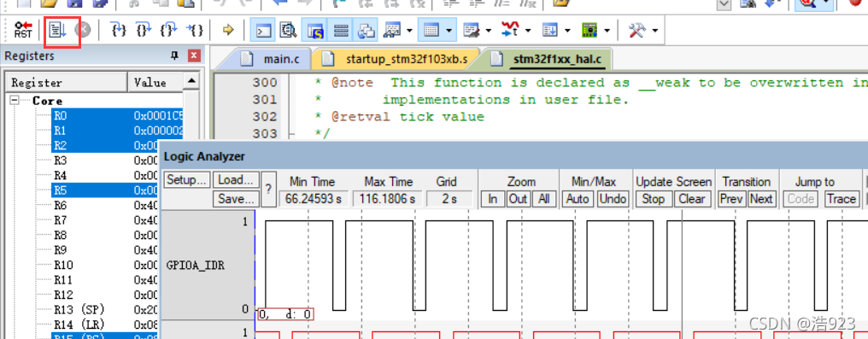Close the Registers panel
The image size is (868, 339).
(194, 56)
